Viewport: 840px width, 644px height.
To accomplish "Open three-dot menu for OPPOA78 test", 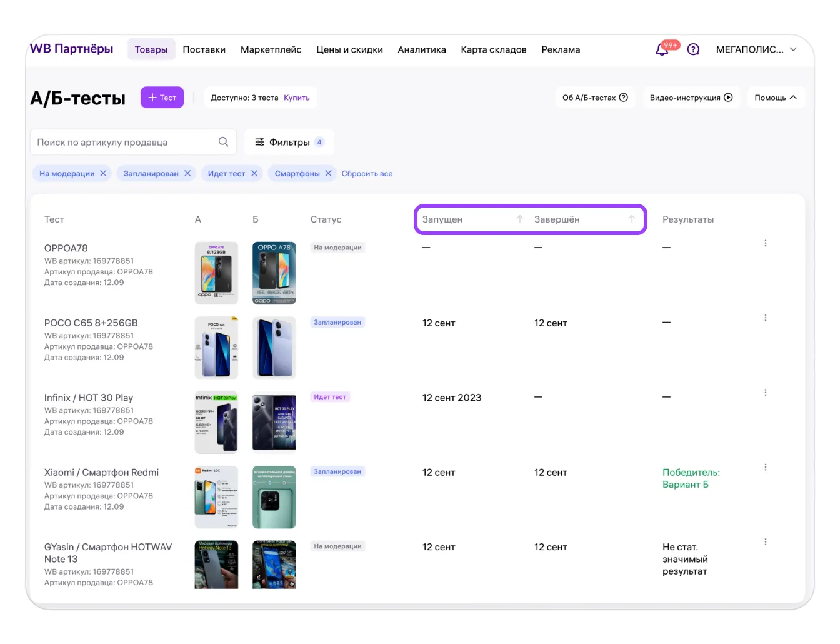I will [765, 243].
